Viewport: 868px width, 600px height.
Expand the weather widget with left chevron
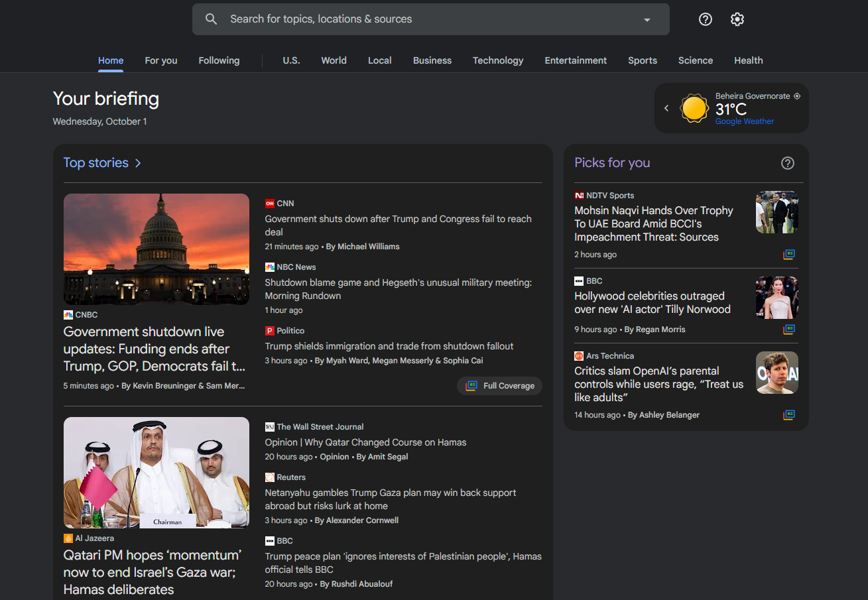[x=666, y=108]
